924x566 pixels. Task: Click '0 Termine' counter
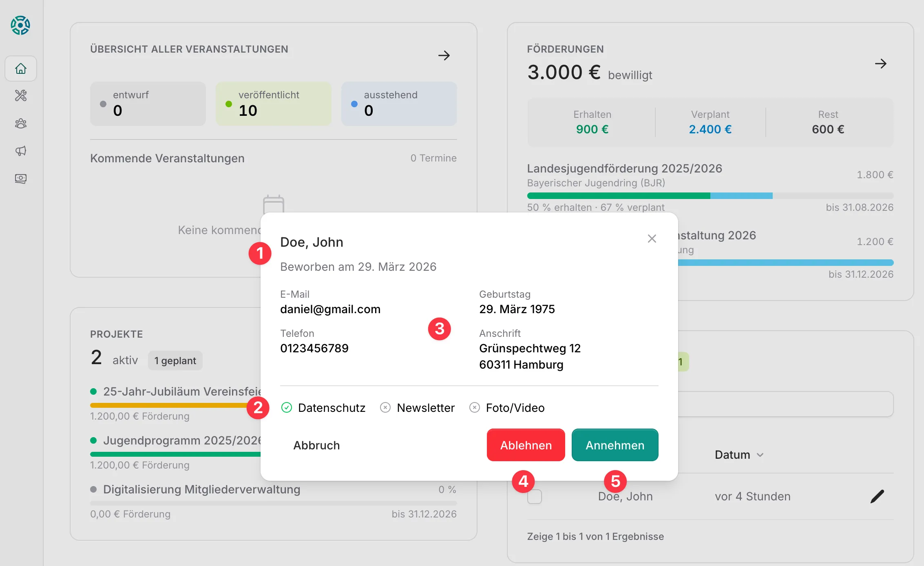[433, 158]
